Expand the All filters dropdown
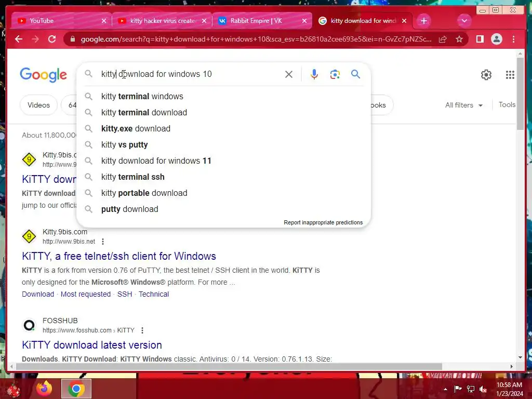The height and width of the screenshot is (399, 532). point(464,105)
